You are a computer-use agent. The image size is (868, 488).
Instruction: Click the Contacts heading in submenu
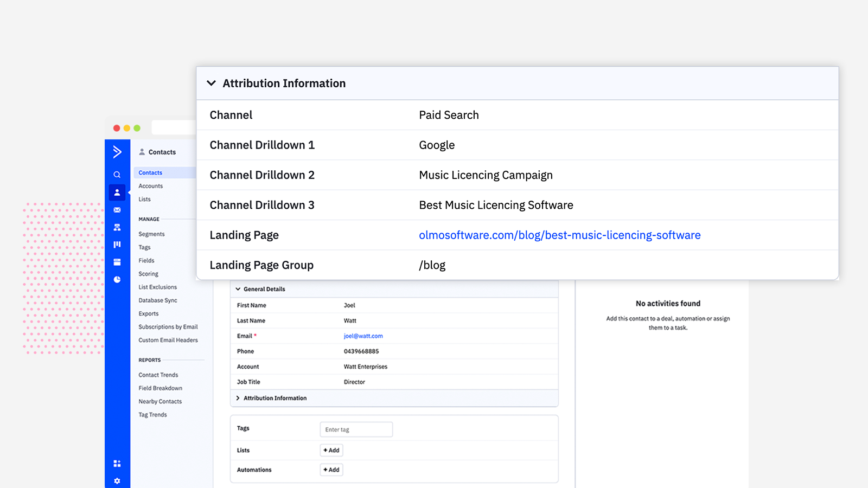point(162,152)
